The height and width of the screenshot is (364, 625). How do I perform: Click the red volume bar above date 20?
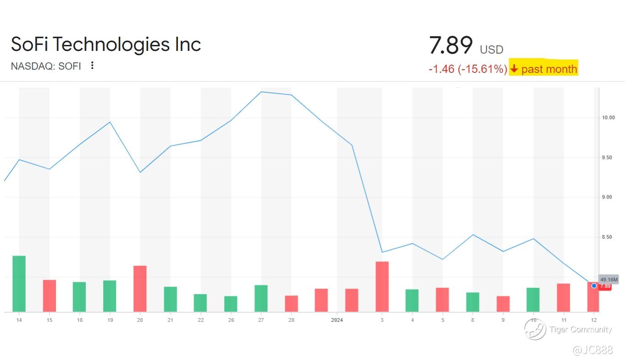click(140, 288)
